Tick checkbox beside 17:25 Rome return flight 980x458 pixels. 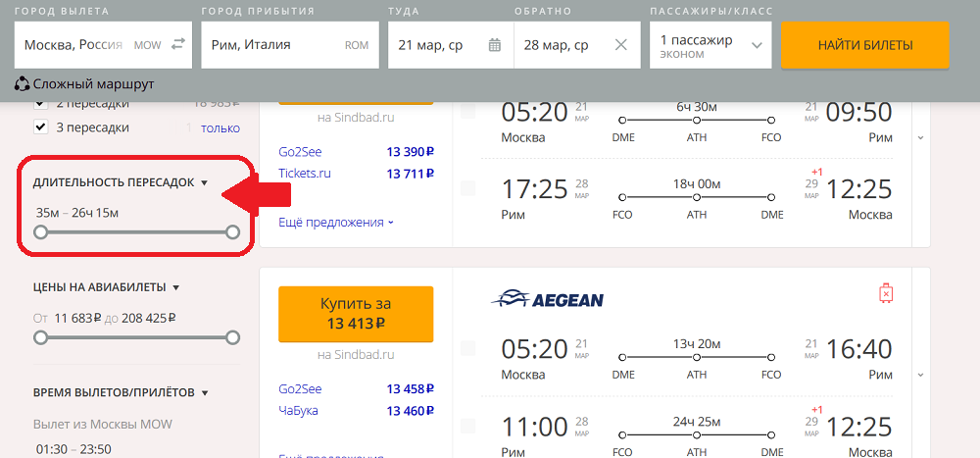click(x=467, y=187)
